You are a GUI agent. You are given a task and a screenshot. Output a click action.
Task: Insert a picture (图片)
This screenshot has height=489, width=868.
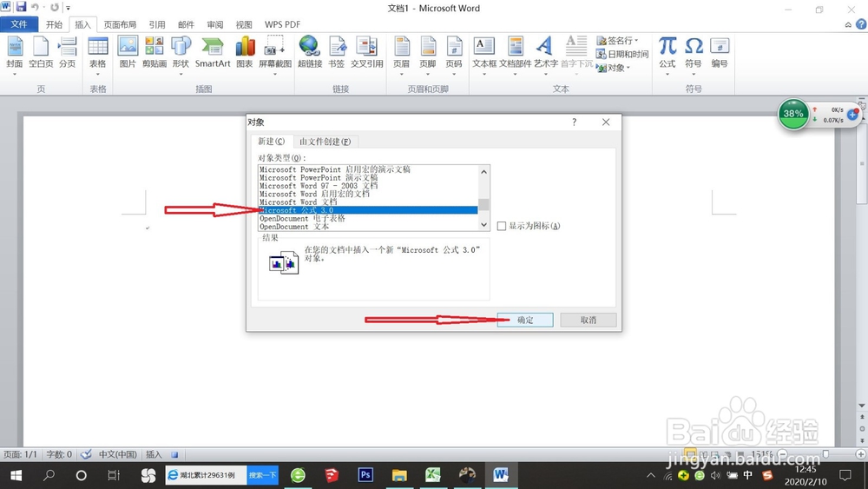pyautogui.click(x=128, y=53)
